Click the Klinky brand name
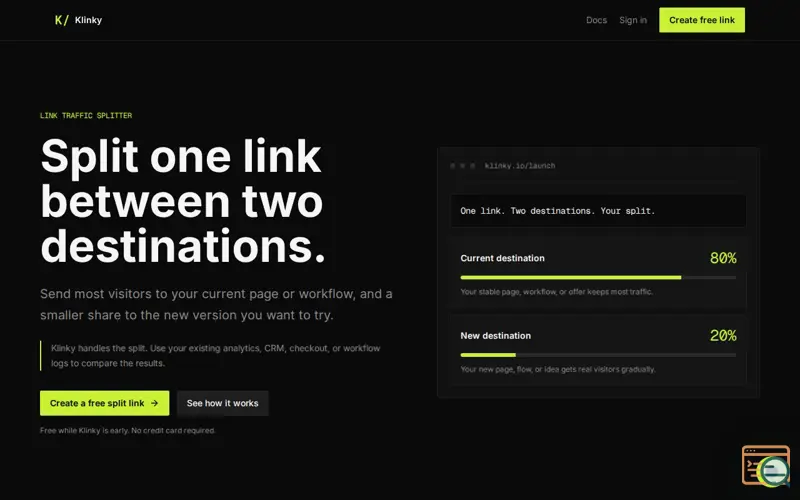Image resolution: width=800 pixels, height=500 pixels. [x=88, y=20]
